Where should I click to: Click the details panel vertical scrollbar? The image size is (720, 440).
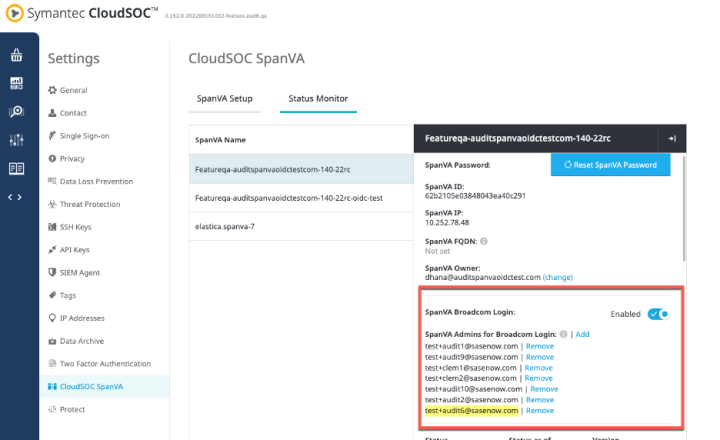(x=684, y=209)
